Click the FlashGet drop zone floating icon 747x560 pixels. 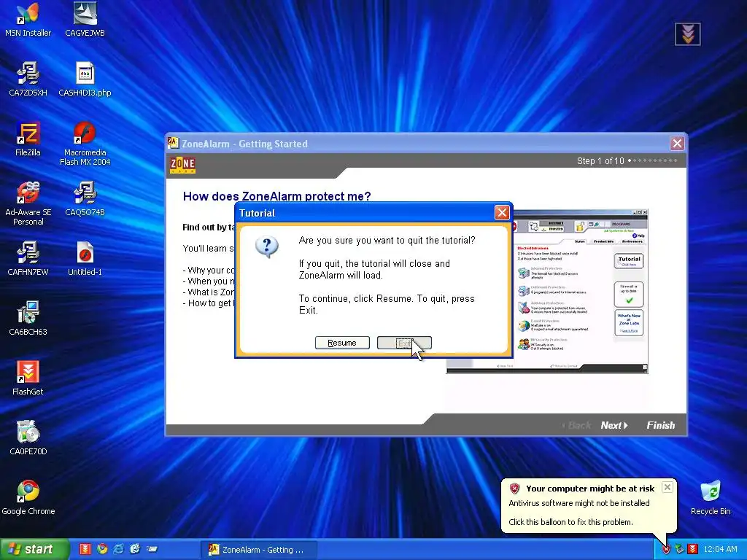point(687,34)
